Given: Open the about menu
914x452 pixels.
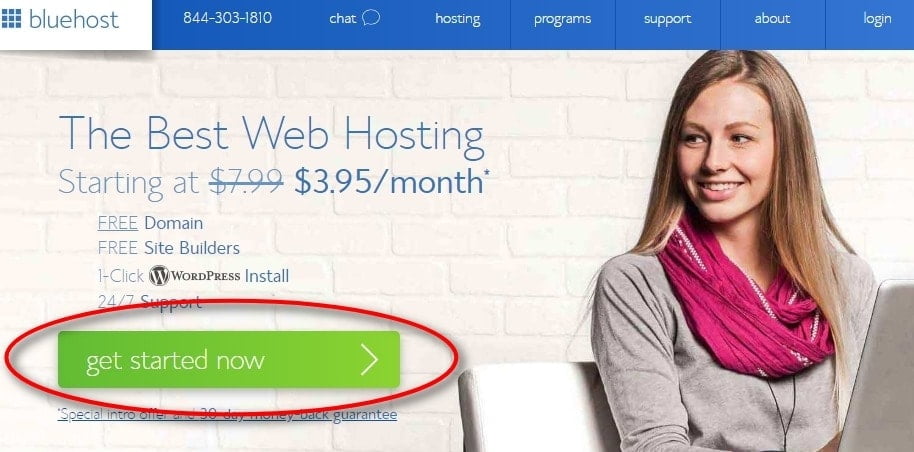Looking at the screenshot, I should pyautogui.click(x=772, y=19).
